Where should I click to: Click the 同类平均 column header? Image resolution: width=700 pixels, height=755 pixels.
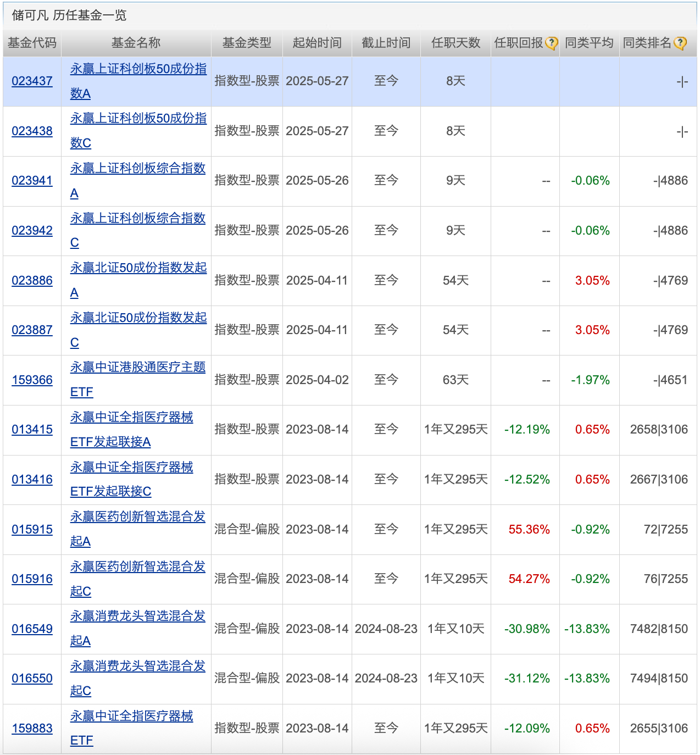(589, 43)
